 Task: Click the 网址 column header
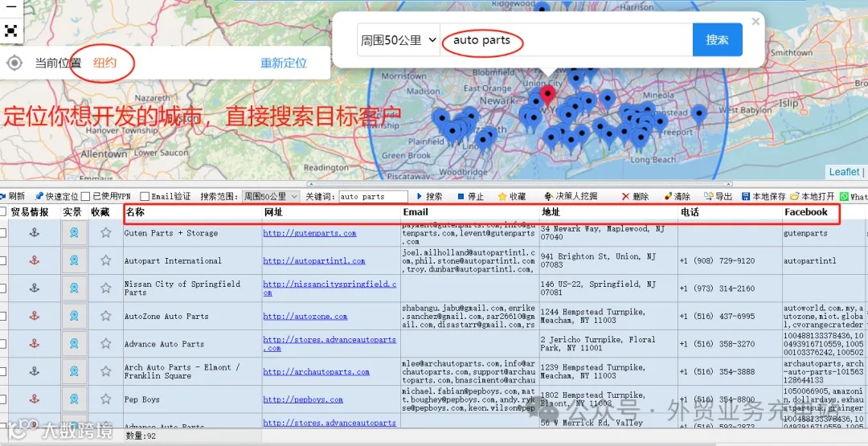tap(332, 212)
